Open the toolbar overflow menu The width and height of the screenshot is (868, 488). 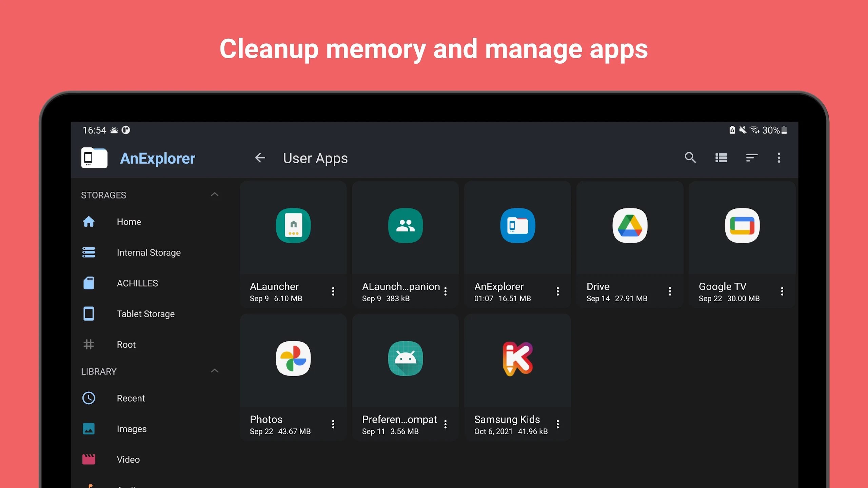779,158
